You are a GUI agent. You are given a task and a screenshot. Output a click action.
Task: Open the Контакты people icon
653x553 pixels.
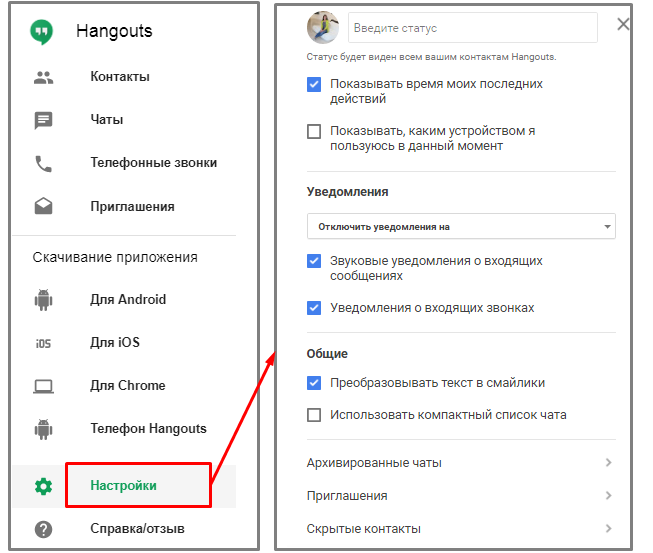[x=43, y=77]
